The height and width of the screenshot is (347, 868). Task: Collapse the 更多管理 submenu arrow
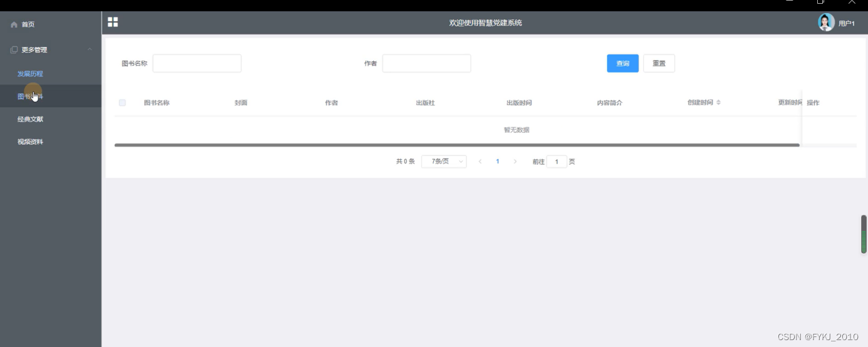[x=90, y=49]
